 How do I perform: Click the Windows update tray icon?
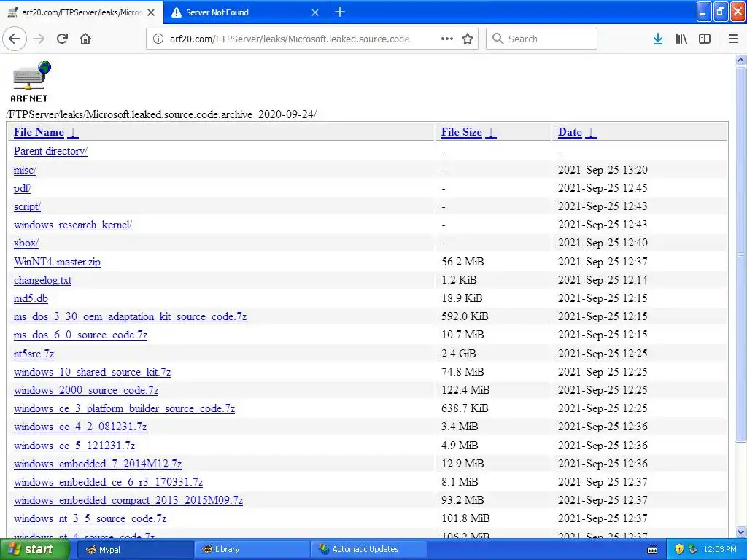[x=693, y=549]
